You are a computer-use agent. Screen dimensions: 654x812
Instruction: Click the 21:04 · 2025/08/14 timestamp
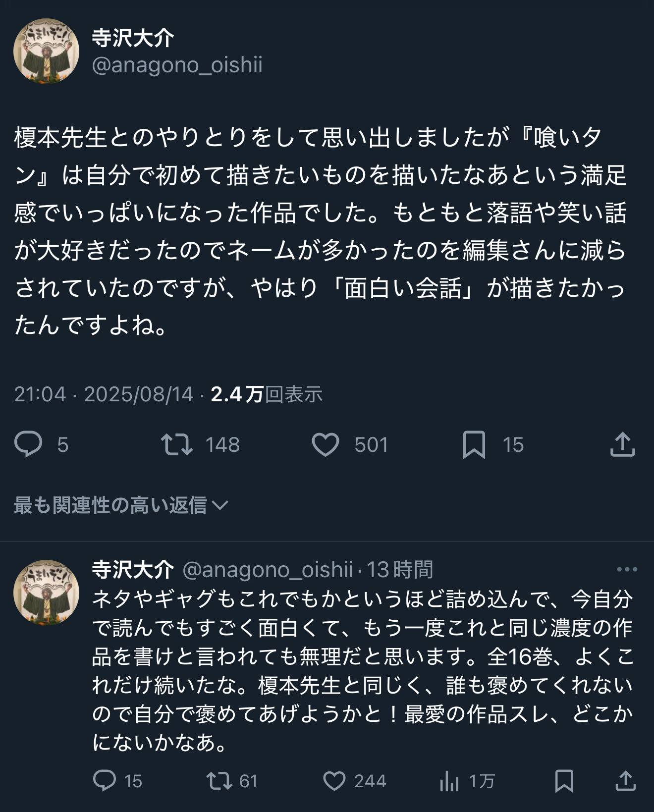tap(104, 394)
